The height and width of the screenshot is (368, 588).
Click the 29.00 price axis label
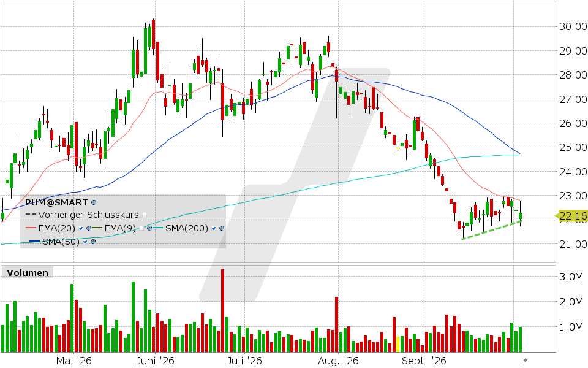(573, 51)
